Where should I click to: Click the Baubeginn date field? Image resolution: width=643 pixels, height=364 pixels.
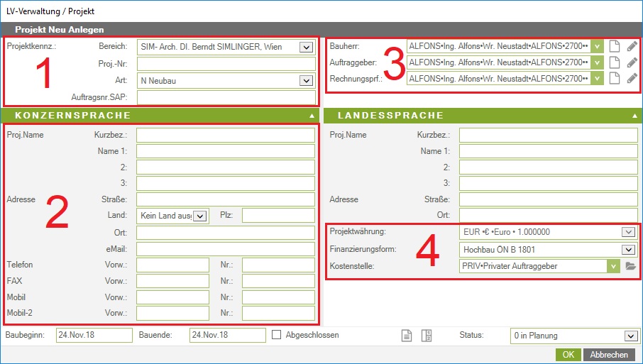point(94,336)
